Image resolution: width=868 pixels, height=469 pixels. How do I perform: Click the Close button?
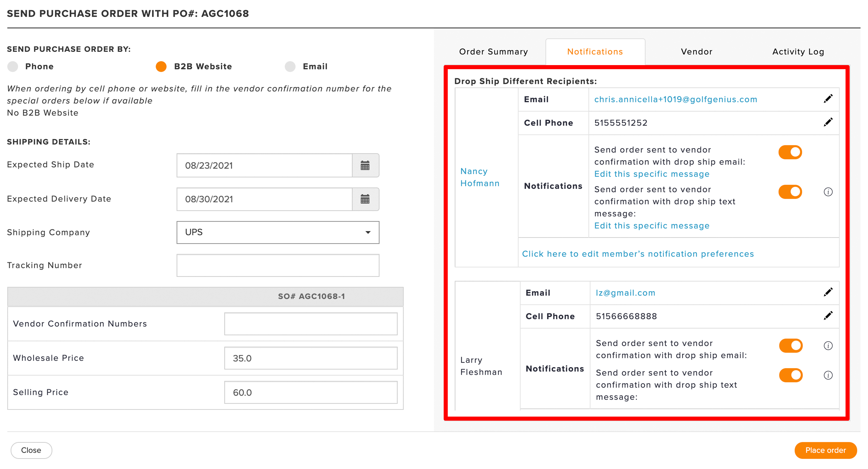(31, 450)
